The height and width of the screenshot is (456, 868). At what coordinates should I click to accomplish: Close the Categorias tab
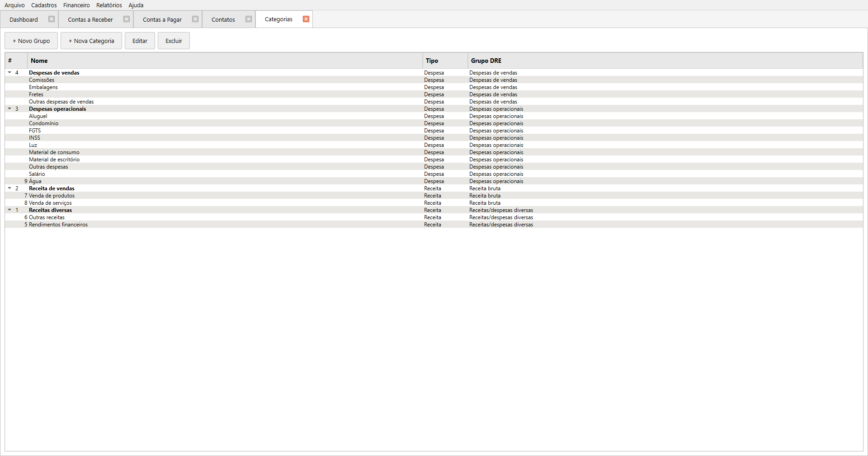coord(306,19)
